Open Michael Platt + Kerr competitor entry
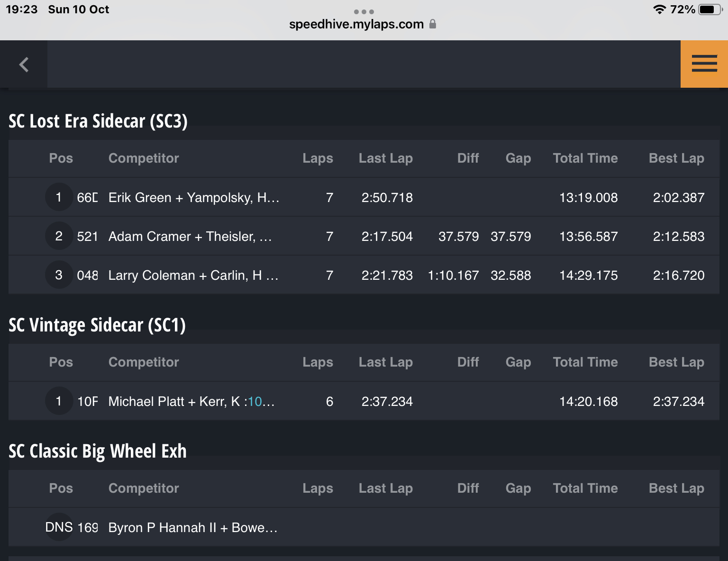This screenshot has height=561, width=728. 364,401
